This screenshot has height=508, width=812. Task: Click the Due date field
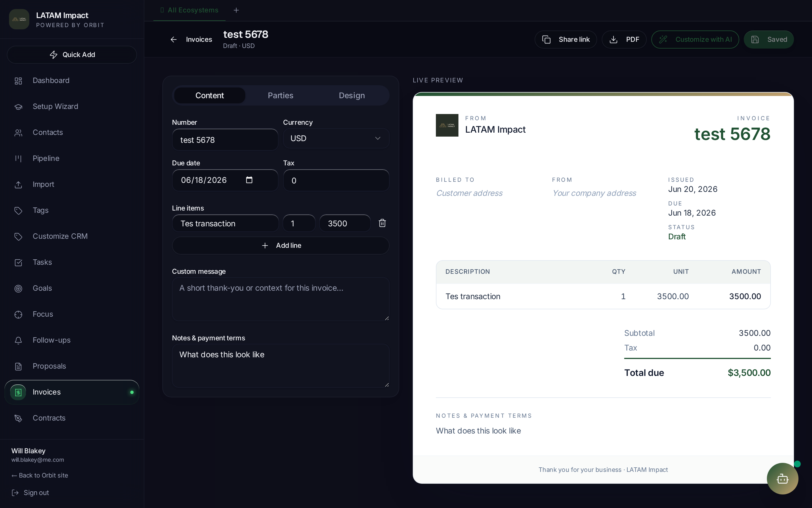click(225, 180)
